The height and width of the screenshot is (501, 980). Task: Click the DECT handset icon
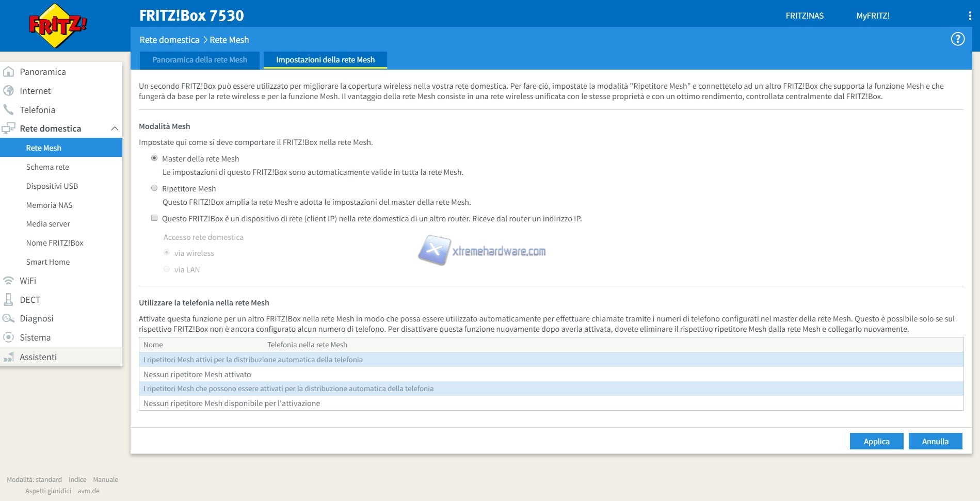(x=9, y=300)
